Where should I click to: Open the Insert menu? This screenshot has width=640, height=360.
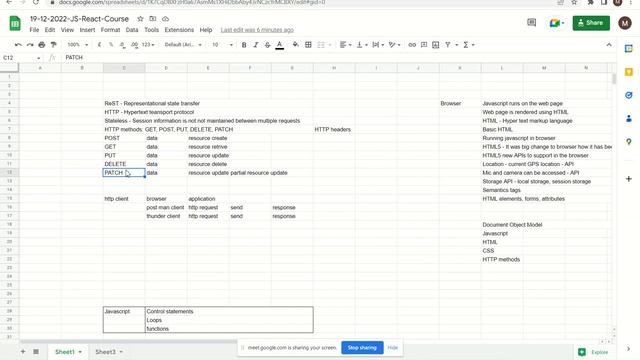(87, 30)
